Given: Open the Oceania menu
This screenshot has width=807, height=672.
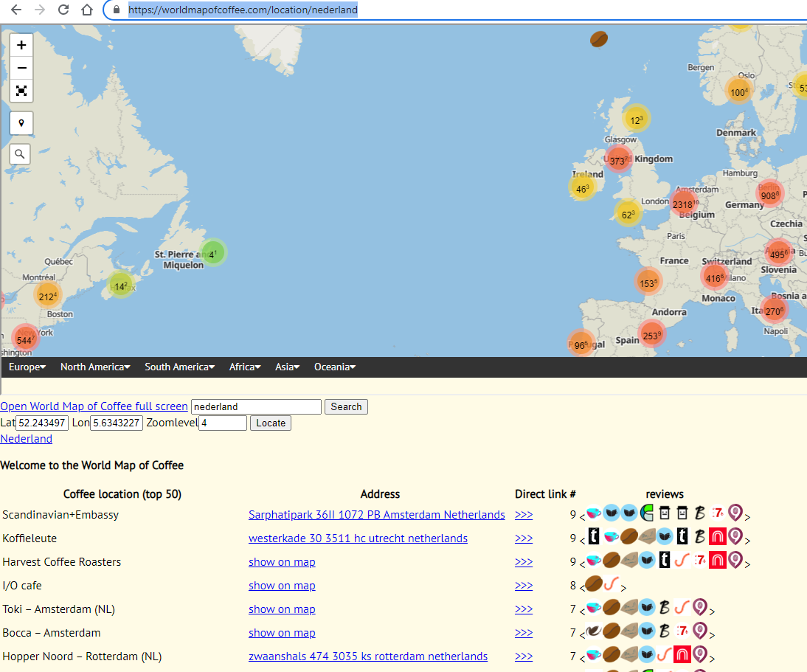Looking at the screenshot, I should [334, 367].
